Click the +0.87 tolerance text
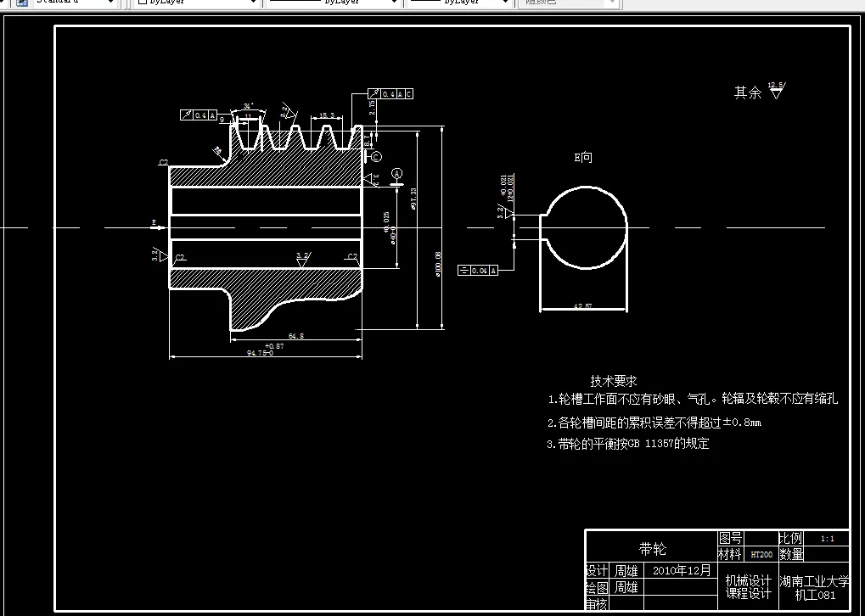Image resolution: width=865 pixels, height=616 pixels. (274, 346)
